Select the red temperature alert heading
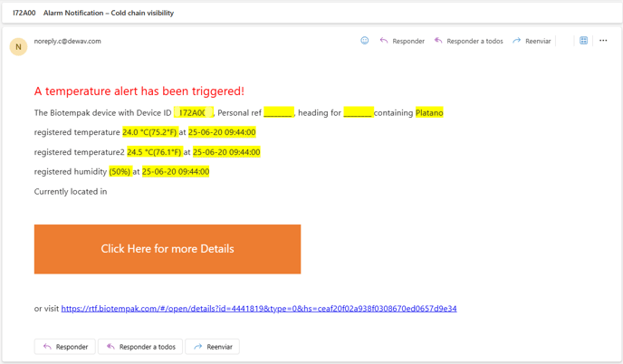 click(x=139, y=91)
